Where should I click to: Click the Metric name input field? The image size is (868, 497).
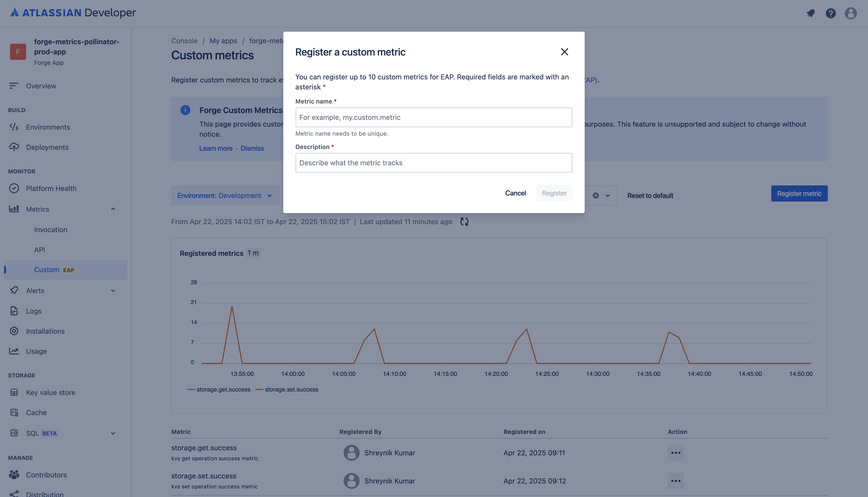point(434,117)
